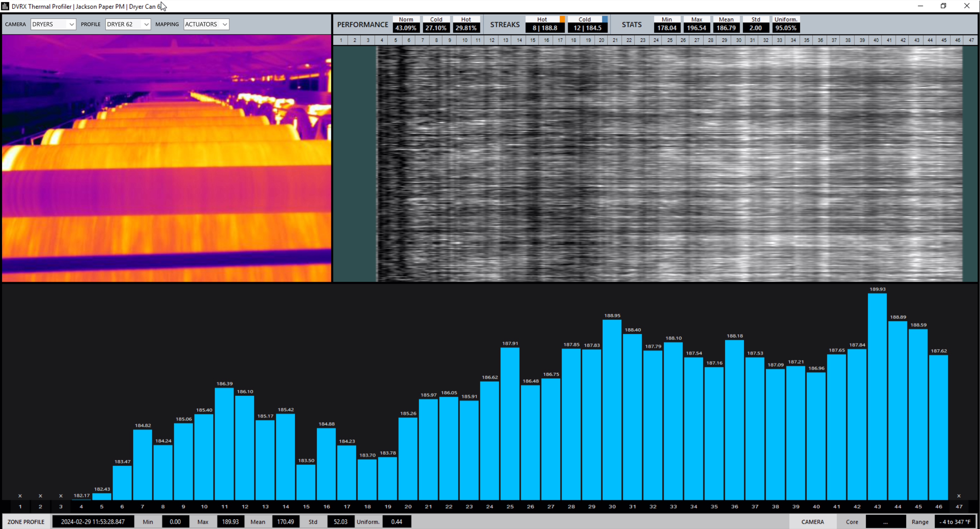
Task: Click the Cold streaks value 12 | 184.5
Action: tap(587, 28)
